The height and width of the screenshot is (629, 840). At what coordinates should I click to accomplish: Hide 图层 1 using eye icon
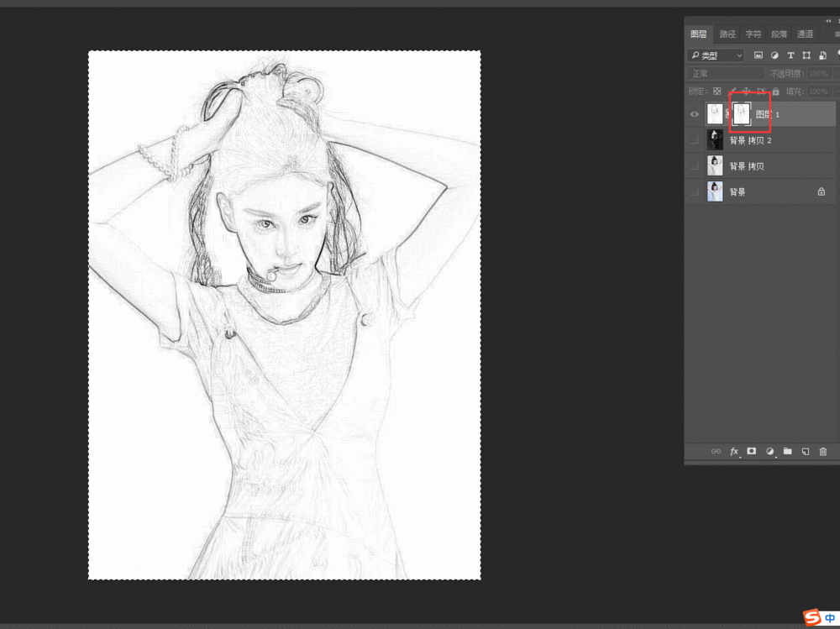(694, 114)
